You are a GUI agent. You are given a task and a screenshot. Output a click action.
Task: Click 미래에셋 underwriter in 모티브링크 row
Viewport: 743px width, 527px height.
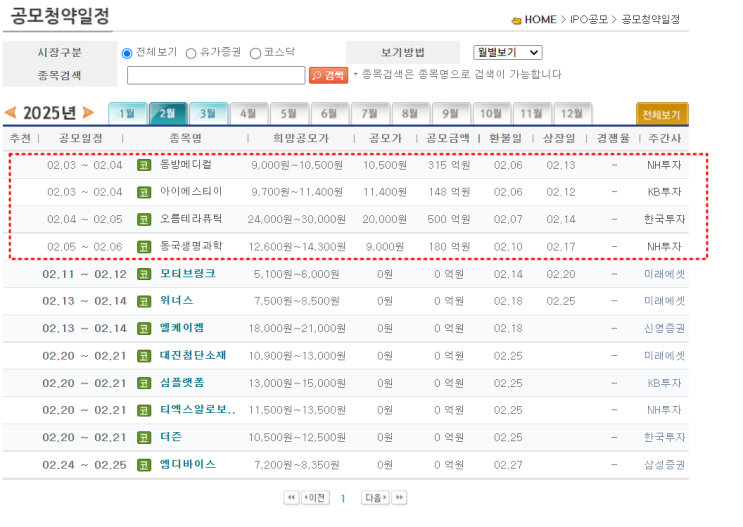(x=664, y=274)
